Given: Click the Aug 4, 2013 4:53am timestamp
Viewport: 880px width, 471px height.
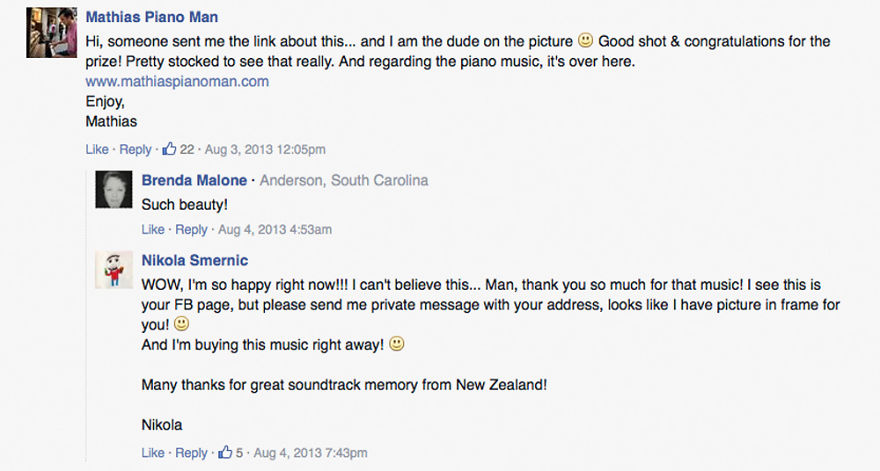Looking at the screenshot, I should [x=274, y=229].
